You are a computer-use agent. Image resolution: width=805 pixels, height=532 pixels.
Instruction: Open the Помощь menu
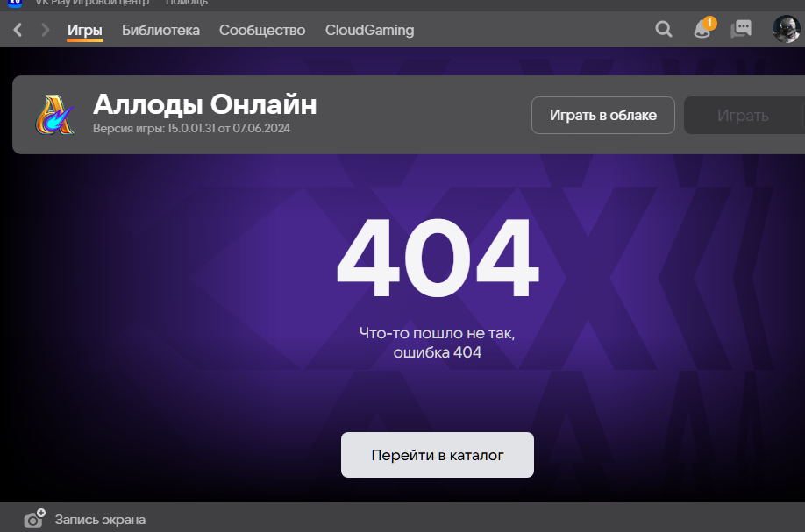(x=187, y=3)
